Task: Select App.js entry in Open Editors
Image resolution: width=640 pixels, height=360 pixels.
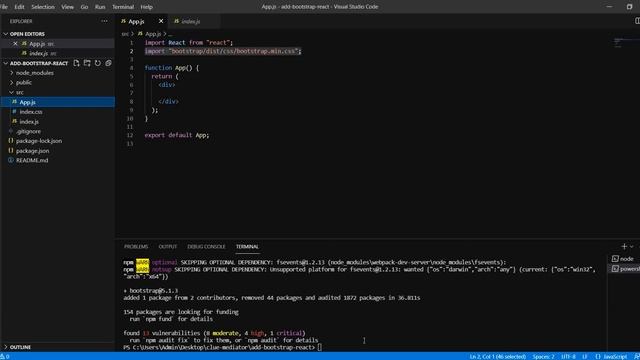Action: coord(37,44)
